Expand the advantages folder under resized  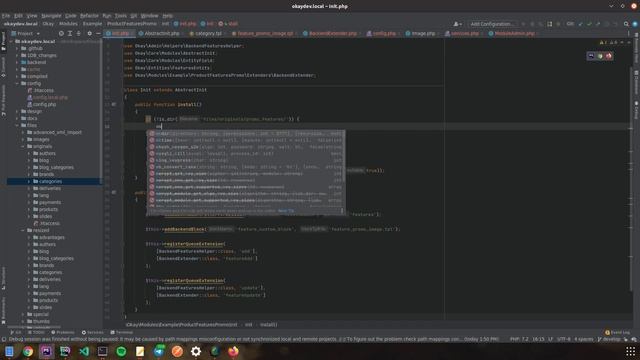pos(29,237)
